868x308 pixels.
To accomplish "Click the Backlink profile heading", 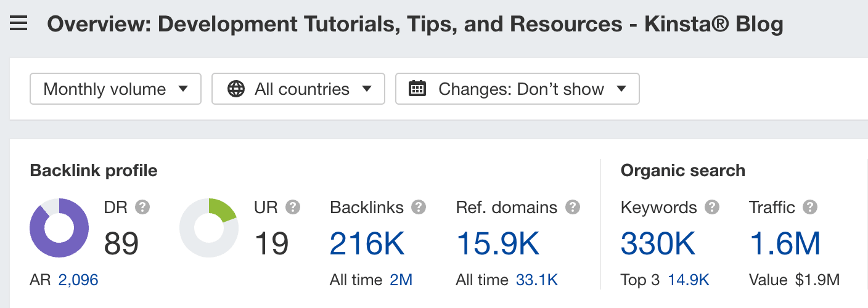I will pos(94,171).
